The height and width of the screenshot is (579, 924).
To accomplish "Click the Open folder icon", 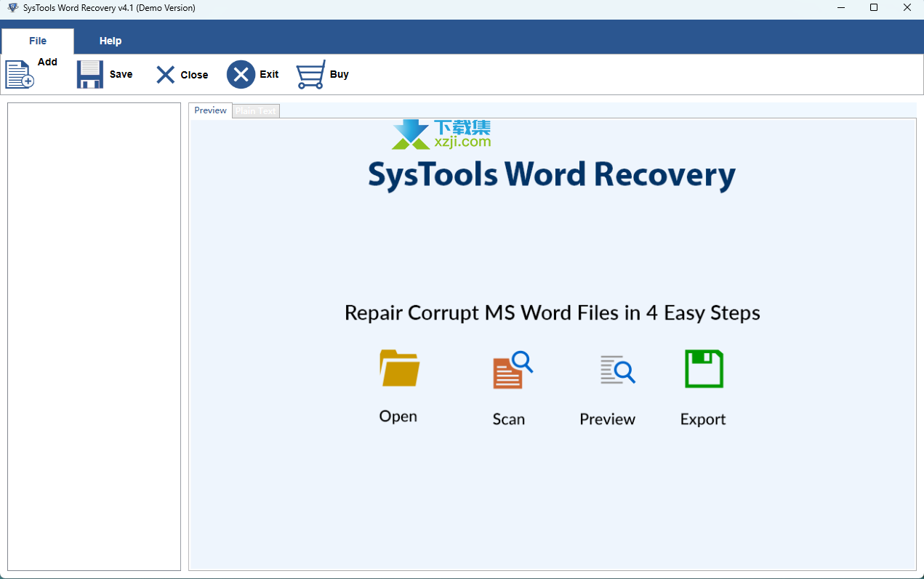I will pyautogui.click(x=399, y=368).
